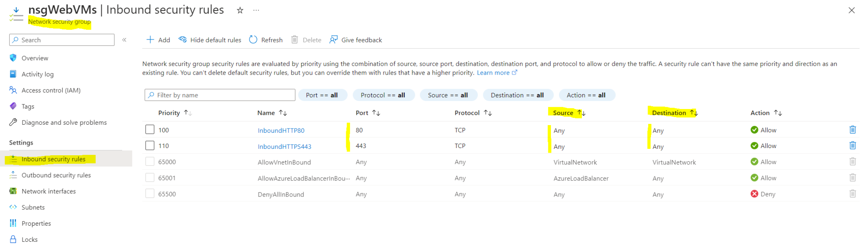Click trash icon on AllowVnetInBound row

[x=853, y=162]
